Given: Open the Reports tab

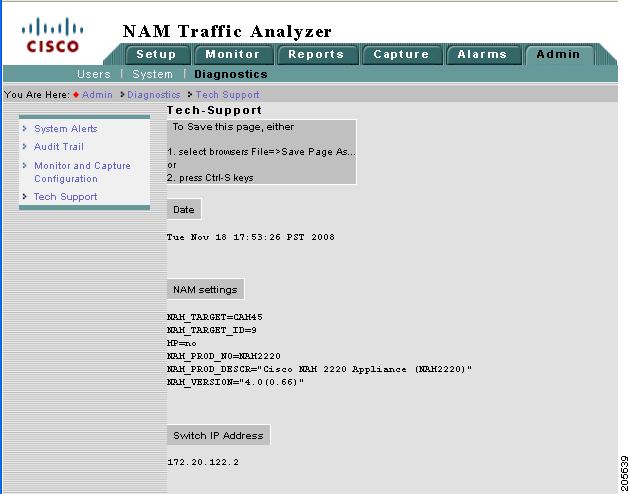Looking at the screenshot, I should coord(316,55).
